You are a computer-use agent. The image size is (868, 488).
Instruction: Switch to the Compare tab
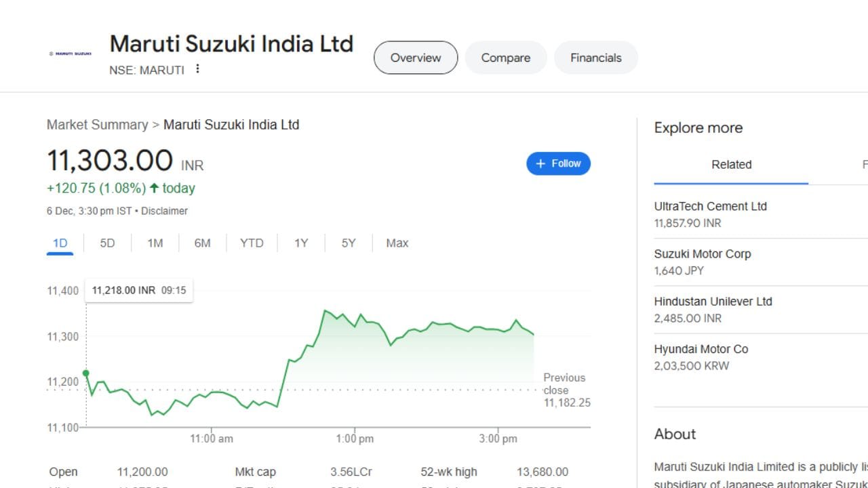click(x=505, y=58)
